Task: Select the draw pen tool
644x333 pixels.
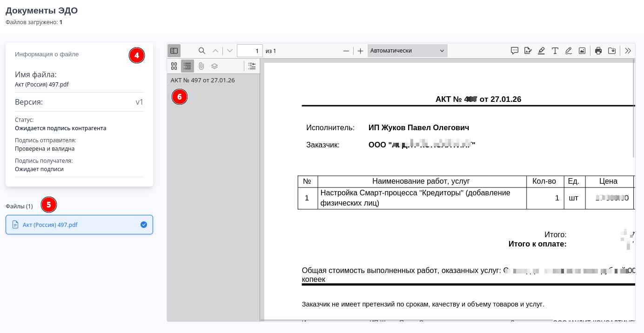Action: coord(568,51)
